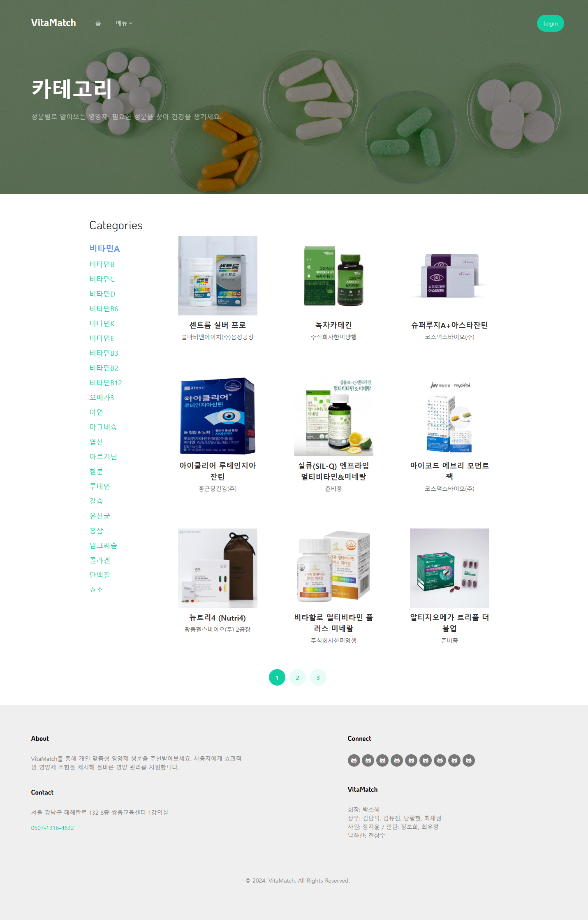Select the 유산균 category in sidebar
The width and height of the screenshot is (588, 920).
click(100, 516)
